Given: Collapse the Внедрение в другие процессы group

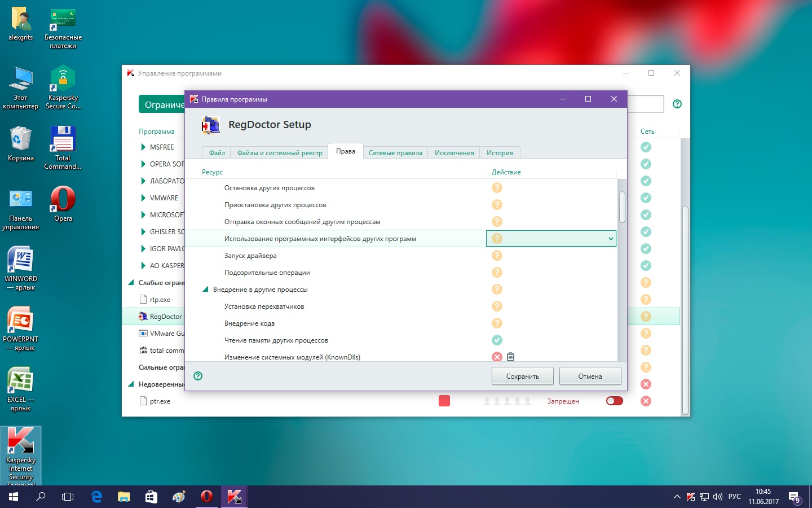Looking at the screenshot, I should 206,290.
